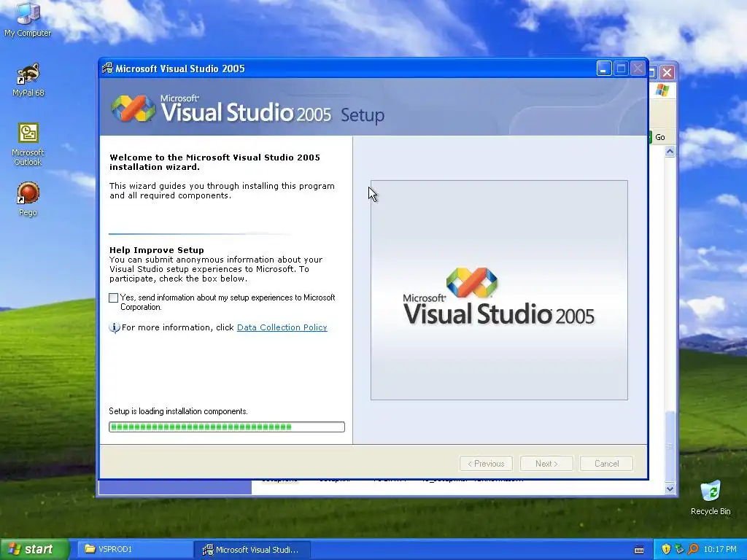
Task: Click the Next button
Action: tap(546, 464)
